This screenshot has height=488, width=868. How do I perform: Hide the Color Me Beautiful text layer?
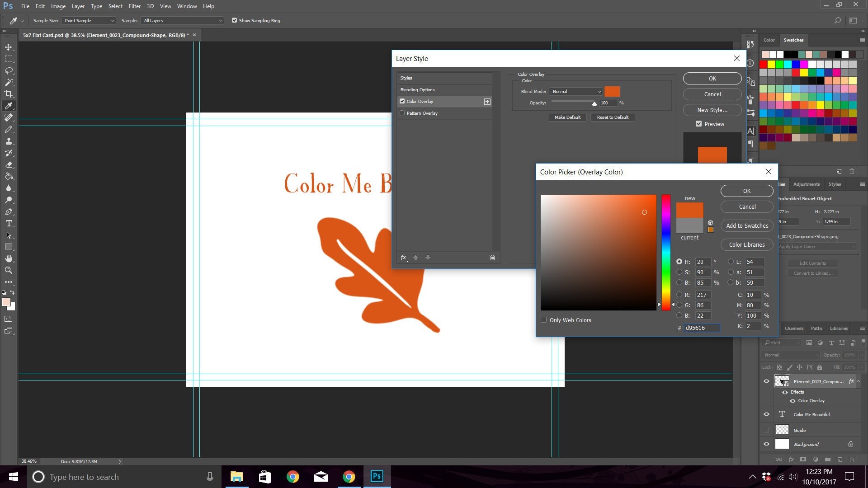click(x=766, y=414)
